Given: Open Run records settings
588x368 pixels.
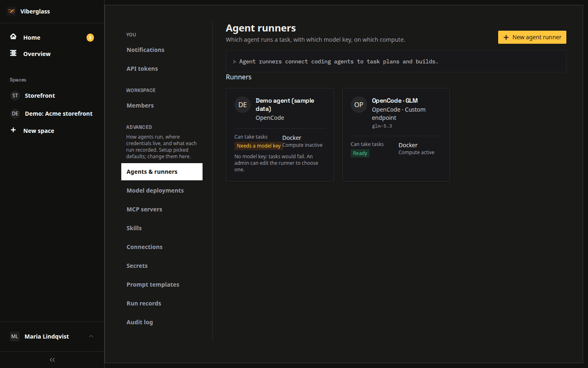Looking at the screenshot, I should (162, 303).
